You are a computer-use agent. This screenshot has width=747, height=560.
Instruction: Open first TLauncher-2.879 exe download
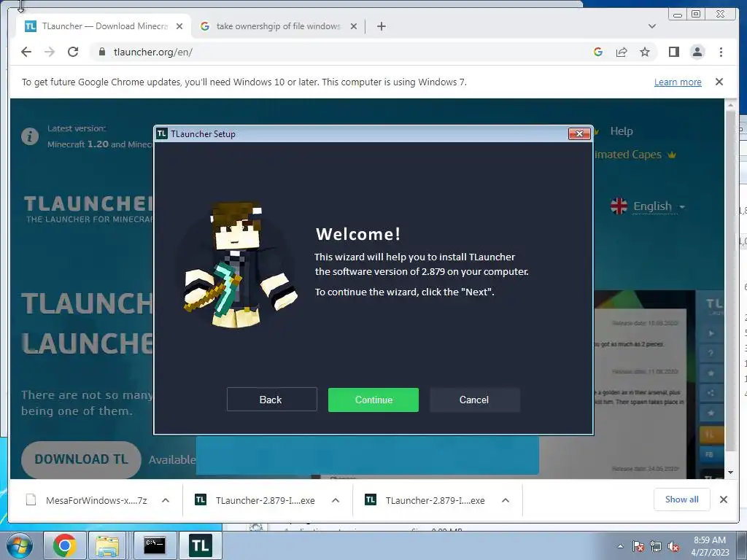pyautogui.click(x=255, y=500)
